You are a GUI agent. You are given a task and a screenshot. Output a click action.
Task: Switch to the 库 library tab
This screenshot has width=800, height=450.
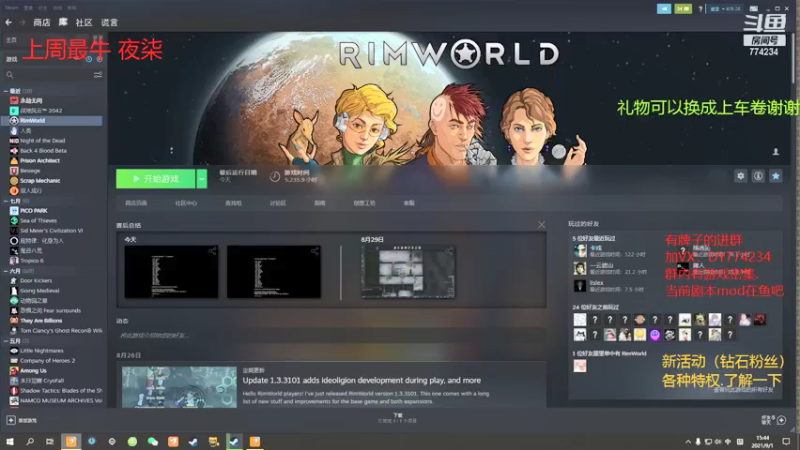point(63,22)
